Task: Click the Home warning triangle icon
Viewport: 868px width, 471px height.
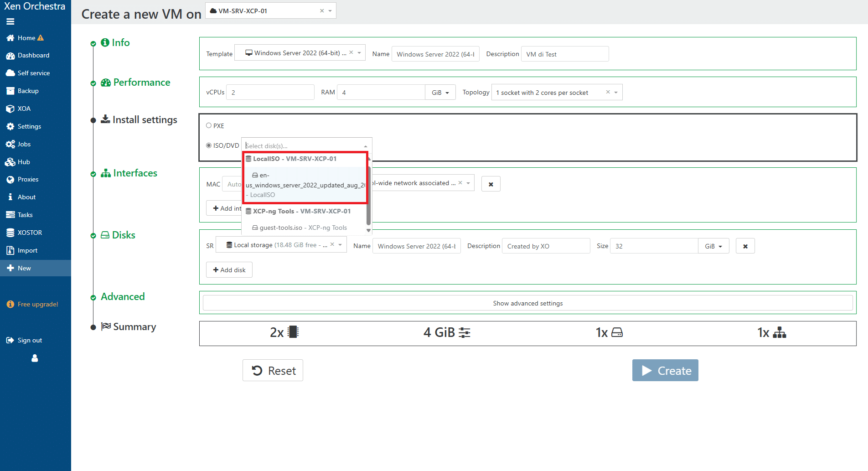Action: click(41, 38)
